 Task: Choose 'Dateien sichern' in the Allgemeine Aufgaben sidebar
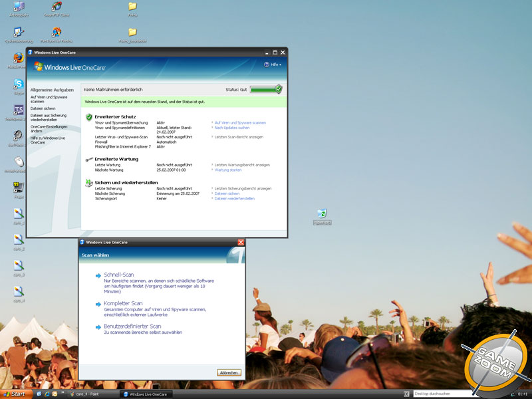pyautogui.click(x=43, y=108)
